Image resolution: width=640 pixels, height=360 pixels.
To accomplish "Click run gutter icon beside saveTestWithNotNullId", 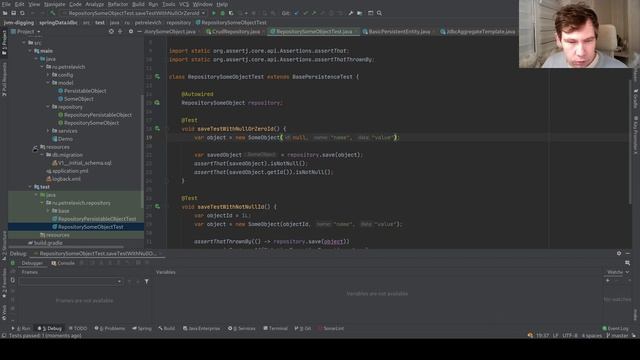I will pos(157,207).
